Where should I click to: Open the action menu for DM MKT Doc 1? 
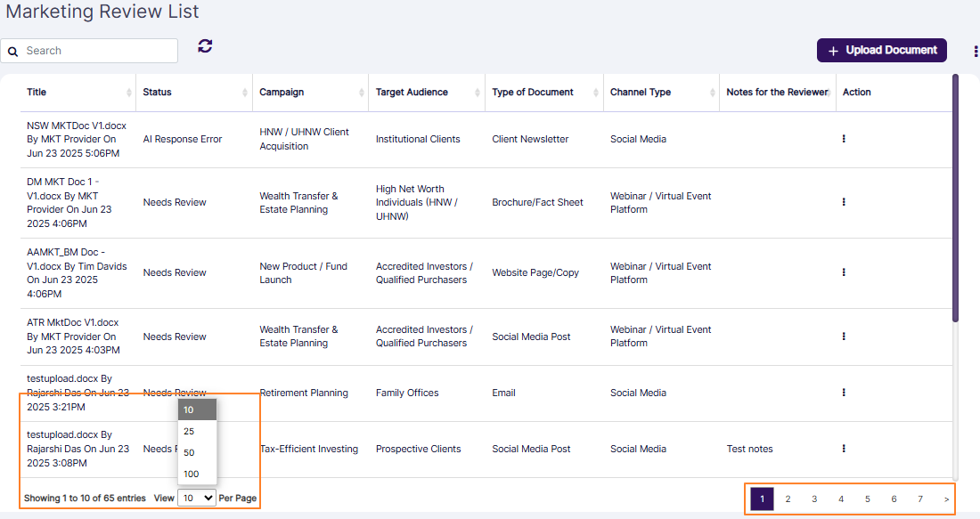(x=844, y=202)
